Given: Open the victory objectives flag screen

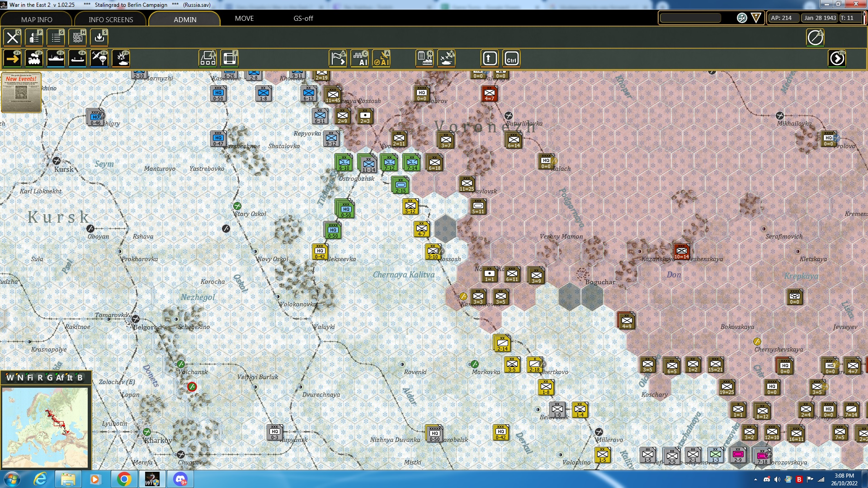Looking at the screenshot, I should (337, 58).
